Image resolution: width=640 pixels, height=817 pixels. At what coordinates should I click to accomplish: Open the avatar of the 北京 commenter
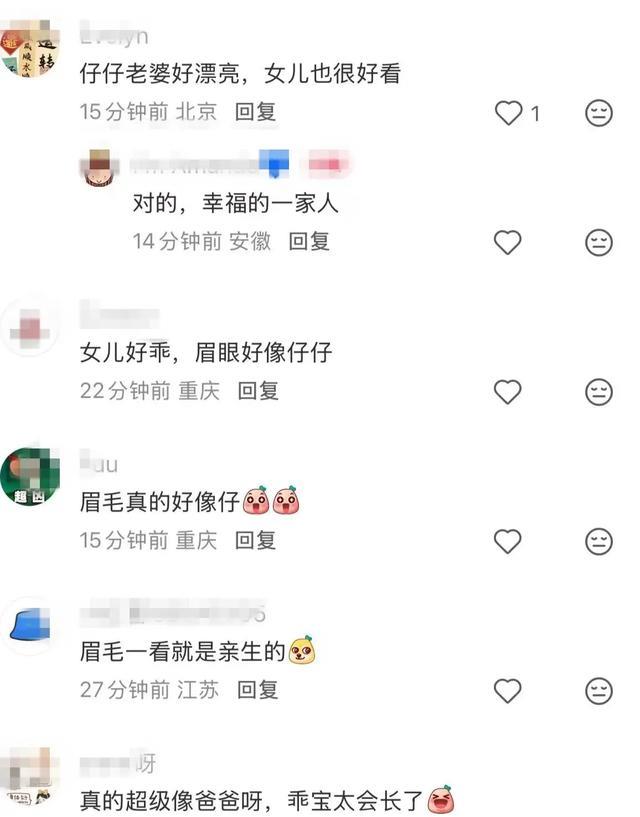(x=29, y=48)
